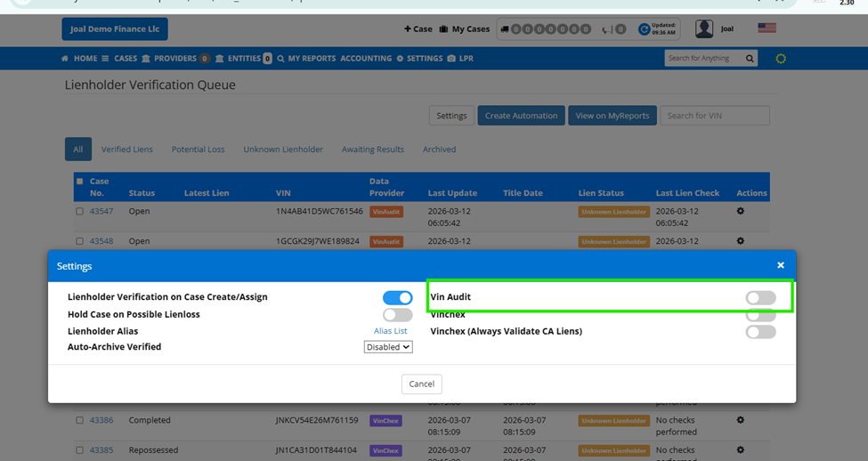Enable Vinchex Always Validate CA Liens switch

point(760,331)
